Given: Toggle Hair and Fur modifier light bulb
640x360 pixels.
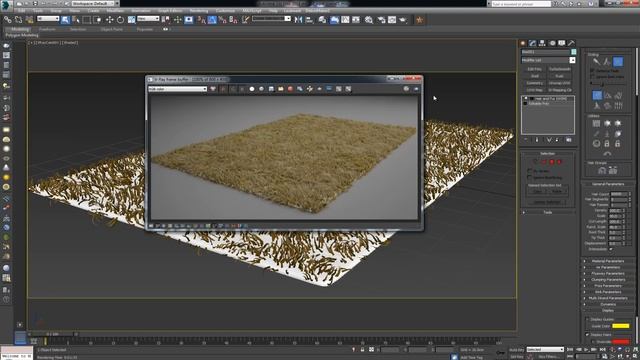Looking at the screenshot, I should point(526,99).
